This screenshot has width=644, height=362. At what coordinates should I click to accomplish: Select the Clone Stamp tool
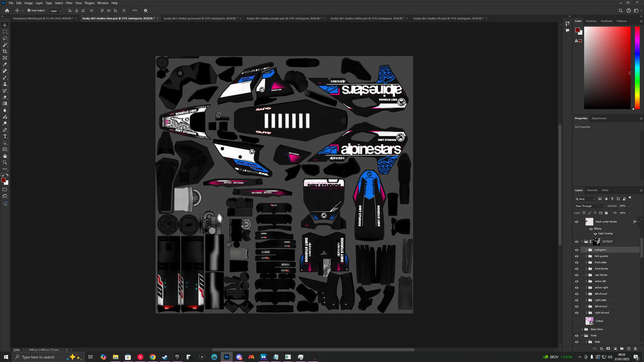[x=5, y=84]
